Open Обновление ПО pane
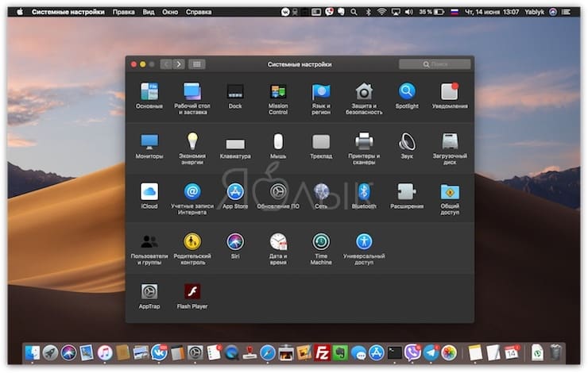This screenshot has width=588, height=373. pos(278,196)
